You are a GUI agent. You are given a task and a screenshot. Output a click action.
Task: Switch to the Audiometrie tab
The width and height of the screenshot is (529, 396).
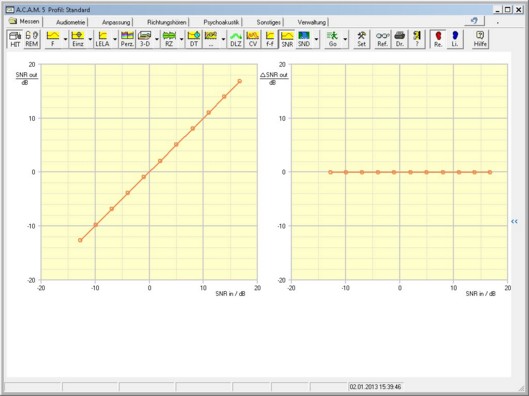click(71, 22)
